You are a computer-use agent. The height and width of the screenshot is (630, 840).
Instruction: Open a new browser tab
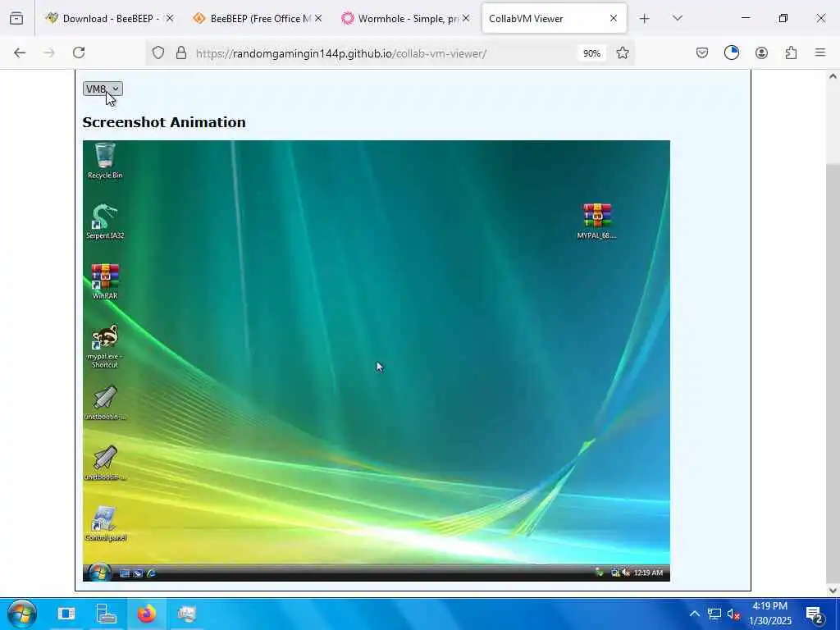coord(645,19)
